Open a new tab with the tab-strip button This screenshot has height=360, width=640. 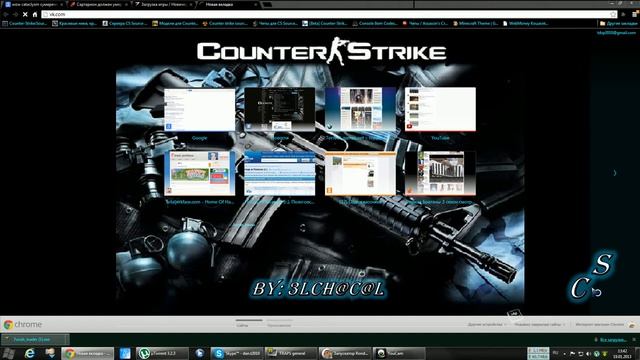[x=267, y=4]
